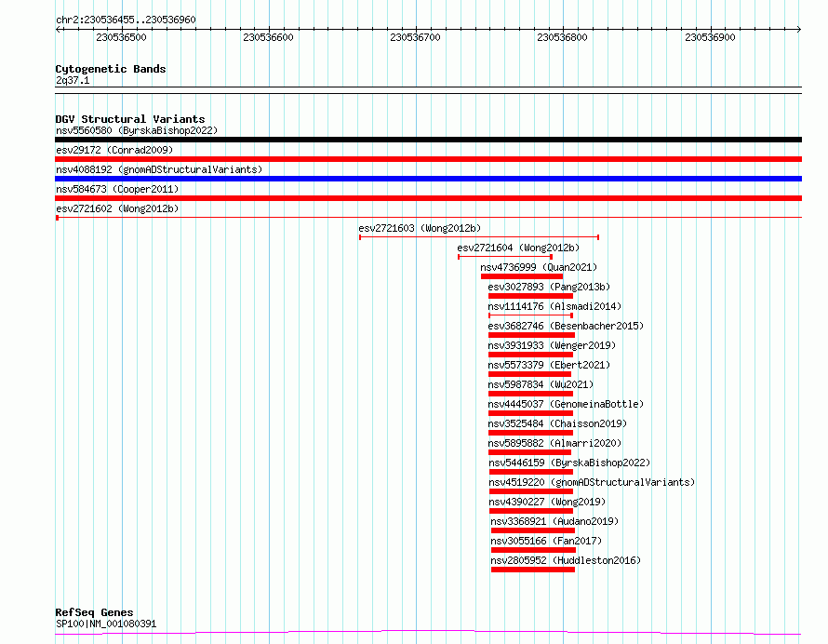
Task: Open nsv2805952 (Huddleston2016) label
Action: [x=566, y=560]
